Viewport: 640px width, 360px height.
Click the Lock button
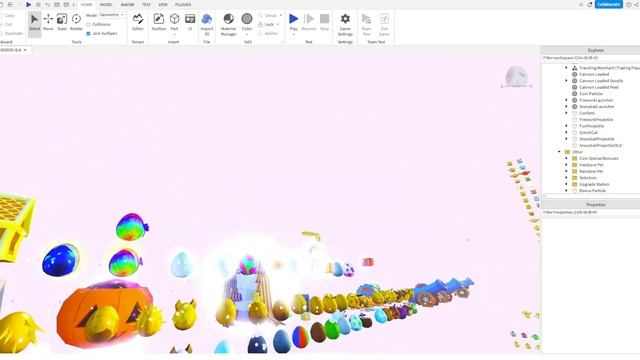pos(266,24)
